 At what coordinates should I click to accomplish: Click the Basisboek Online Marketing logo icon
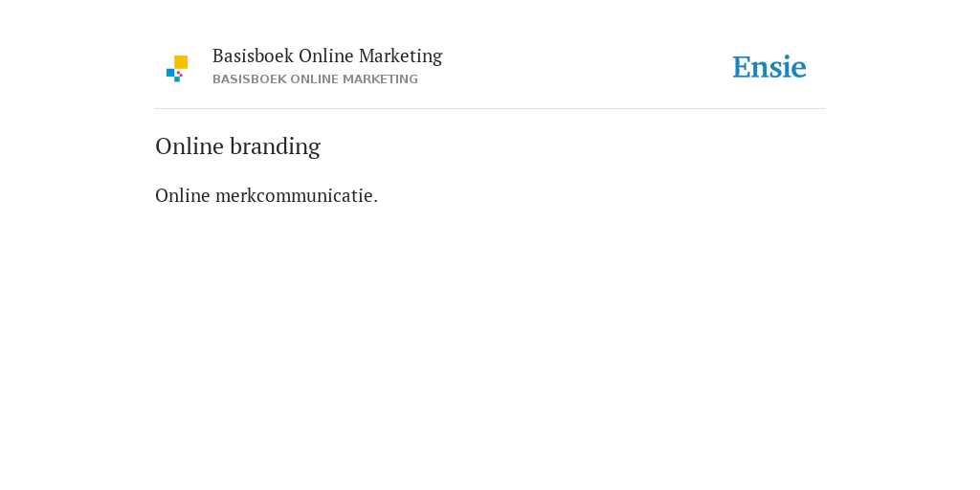pyautogui.click(x=177, y=69)
